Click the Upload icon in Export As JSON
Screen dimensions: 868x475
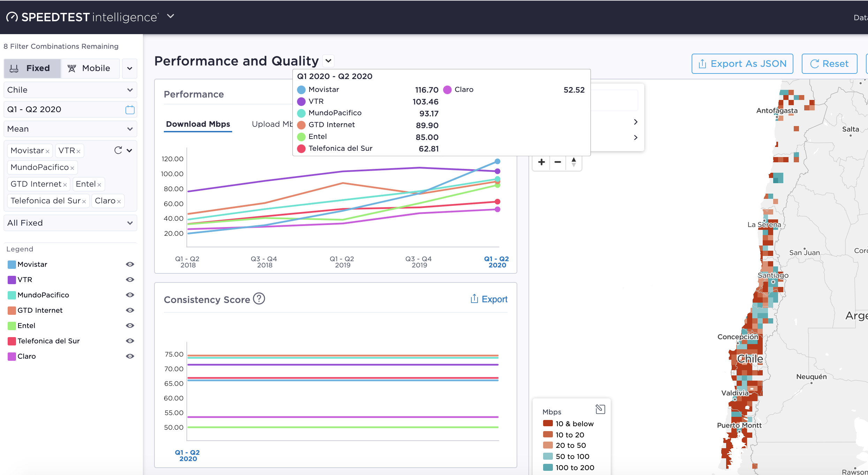pyautogui.click(x=702, y=64)
